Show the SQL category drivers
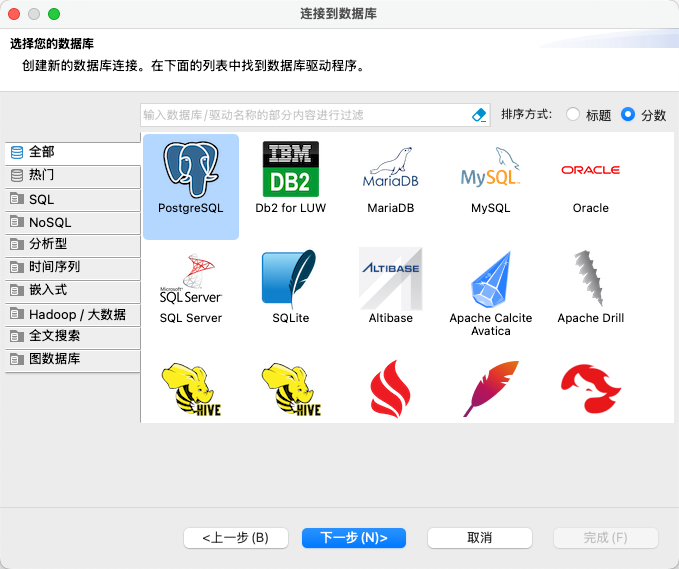Image resolution: width=679 pixels, height=569 pixels. (x=73, y=199)
